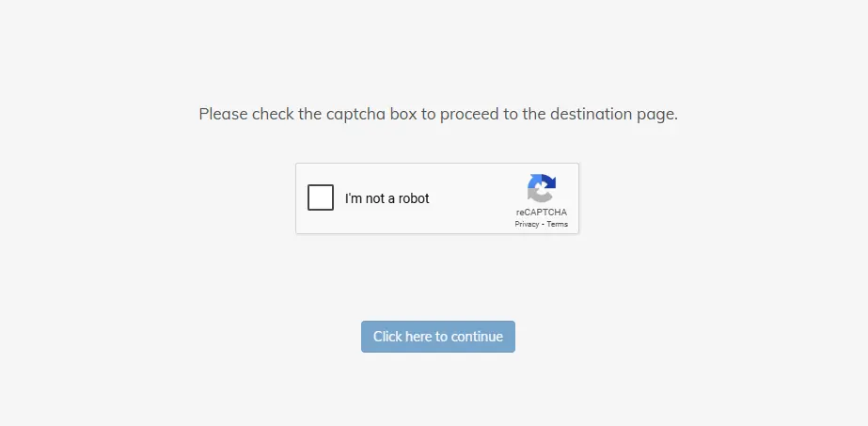Screen dimensions: 868x426
Task: Click the dash separator between Privacy and Terms
Action: [543, 224]
